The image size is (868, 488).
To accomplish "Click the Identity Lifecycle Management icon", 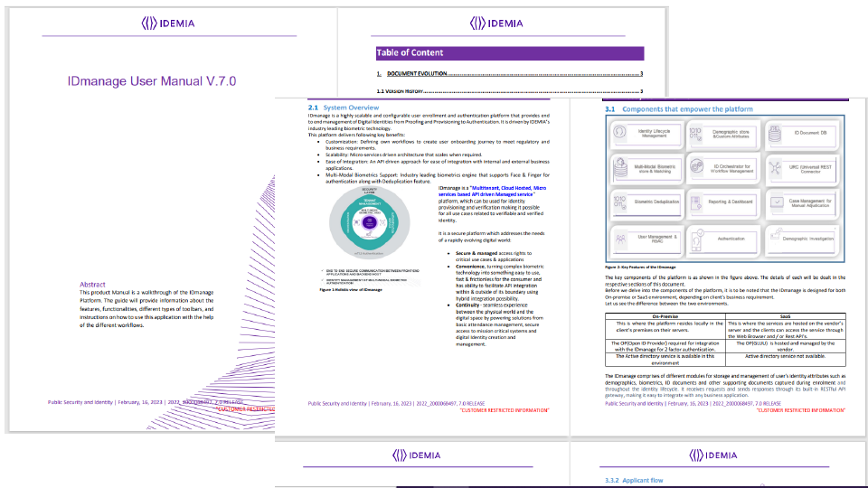I will click(620, 132).
